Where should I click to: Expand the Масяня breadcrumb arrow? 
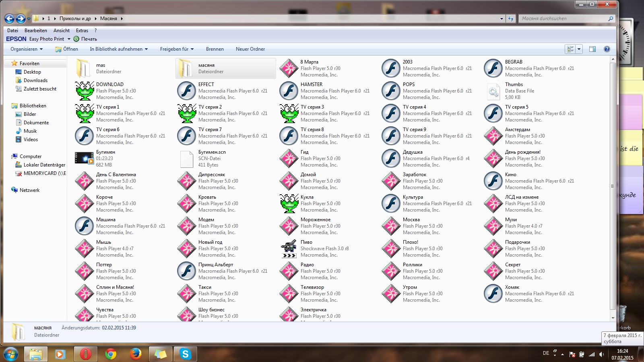pos(122,19)
